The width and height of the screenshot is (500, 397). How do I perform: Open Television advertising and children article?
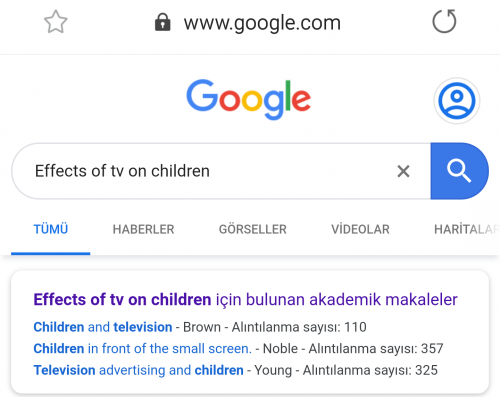point(138,370)
